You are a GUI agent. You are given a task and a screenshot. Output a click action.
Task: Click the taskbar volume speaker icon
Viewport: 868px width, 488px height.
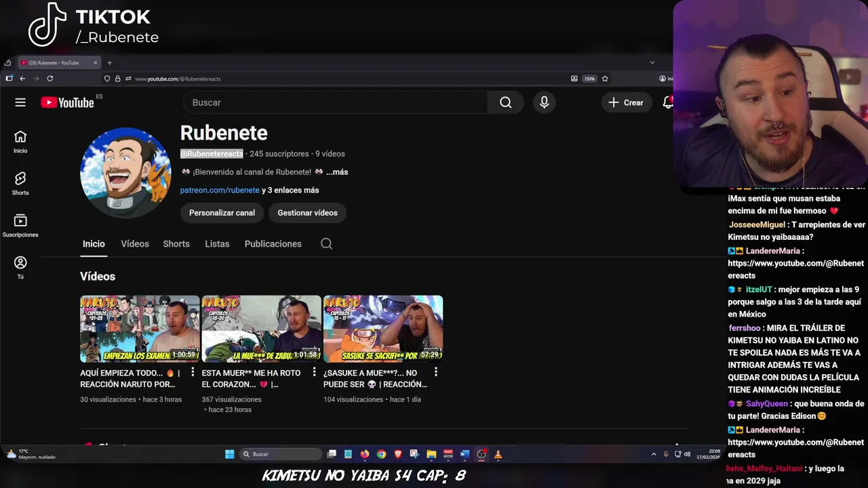coord(687,454)
